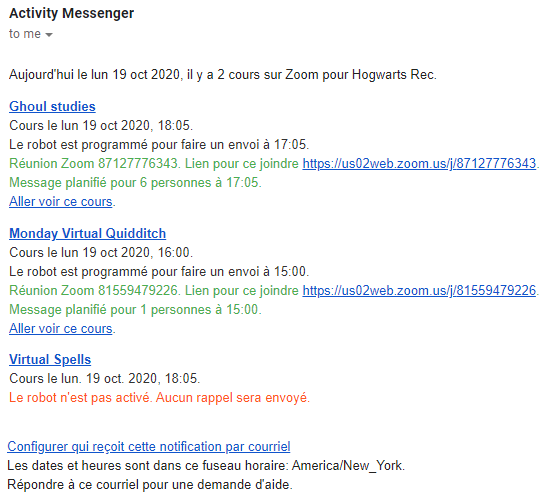The height and width of the screenshot is (502, 548).
Task: Open the Ghoul studies course link
Action: pos(52,106)
